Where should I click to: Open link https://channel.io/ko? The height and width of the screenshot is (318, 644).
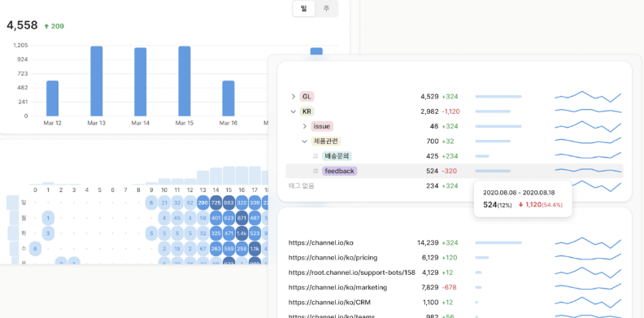(320, 243)
